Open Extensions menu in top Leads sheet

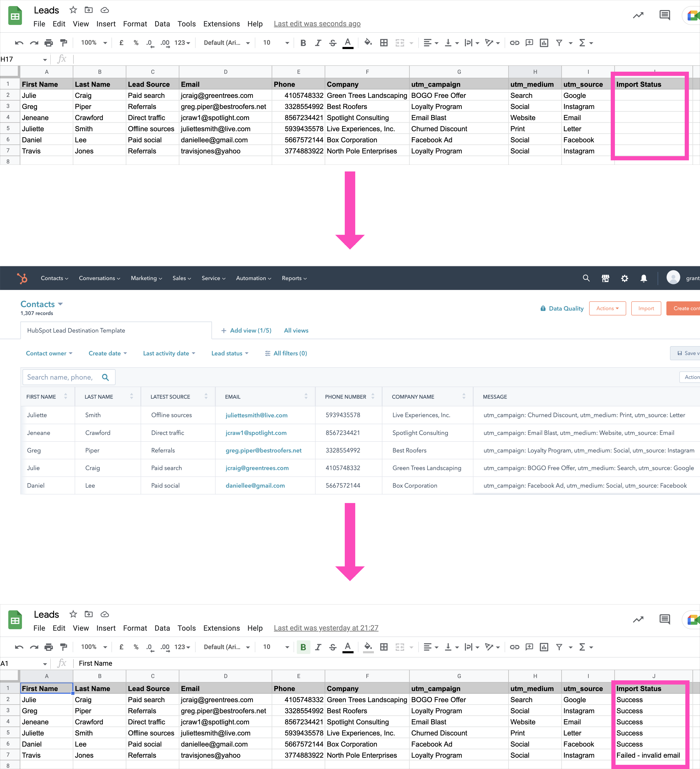pos(221,24)
